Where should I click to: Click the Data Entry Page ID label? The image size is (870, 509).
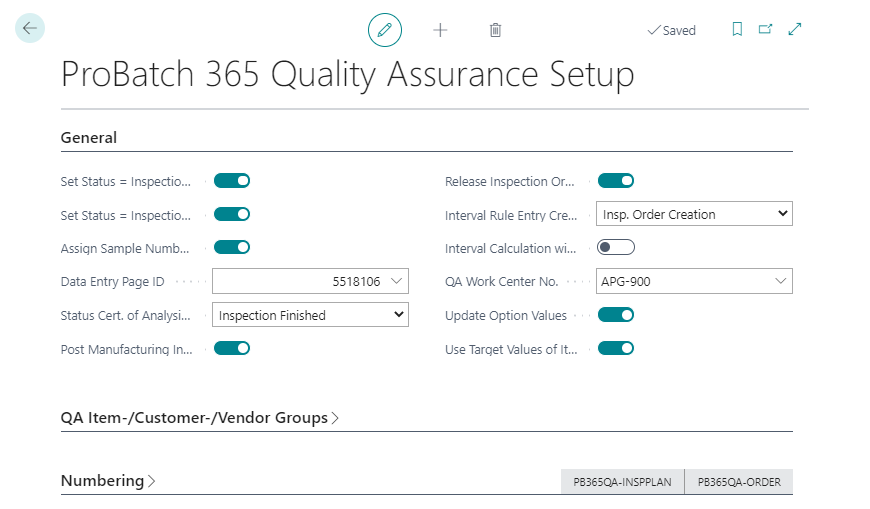[x=113, y=282]
